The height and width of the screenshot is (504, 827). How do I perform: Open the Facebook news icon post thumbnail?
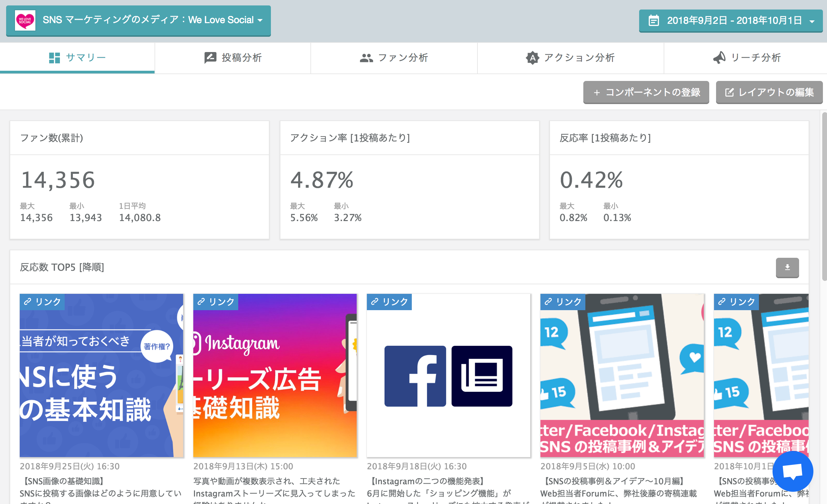click(x=449, y=375)
